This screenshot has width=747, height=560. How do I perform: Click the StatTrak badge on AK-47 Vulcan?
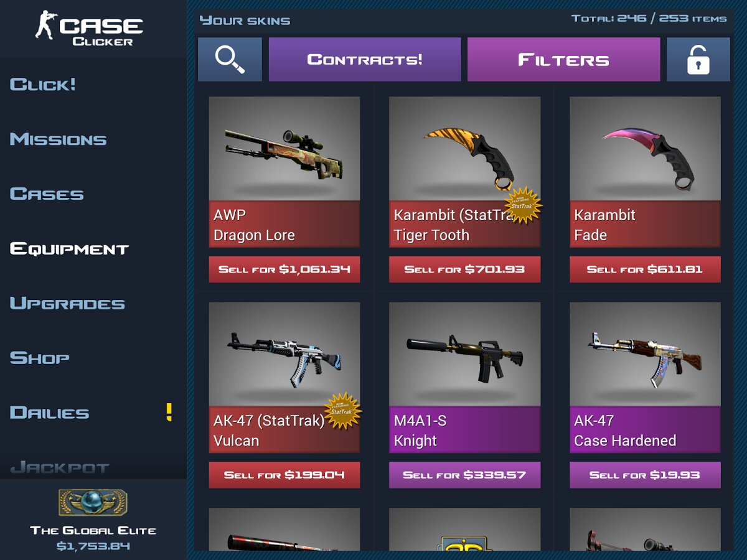(x=342, y=411)
